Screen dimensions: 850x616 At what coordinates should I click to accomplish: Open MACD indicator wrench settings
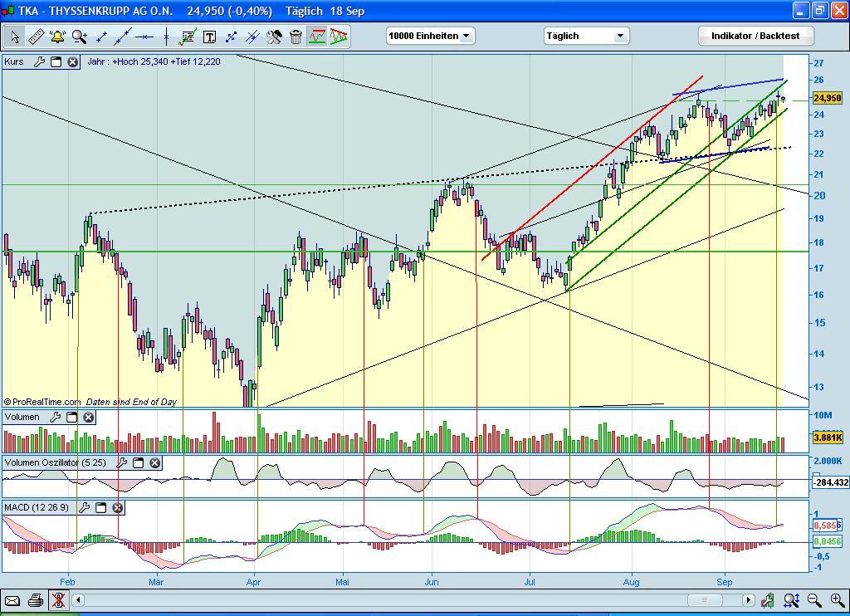tap(84, 507)
